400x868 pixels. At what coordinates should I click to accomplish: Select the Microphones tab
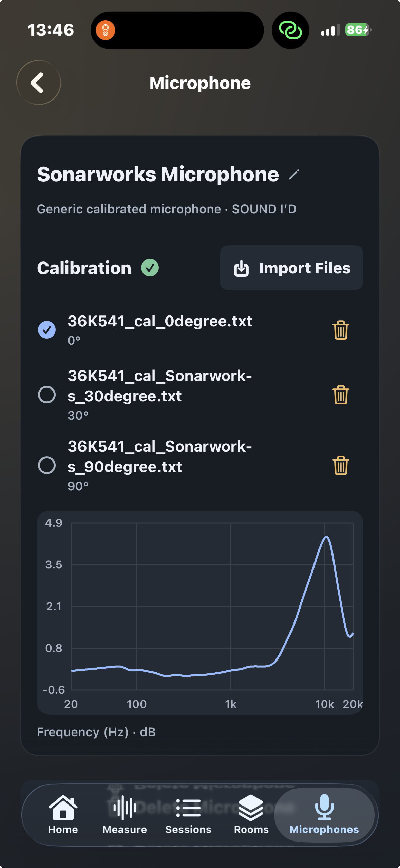324,815
